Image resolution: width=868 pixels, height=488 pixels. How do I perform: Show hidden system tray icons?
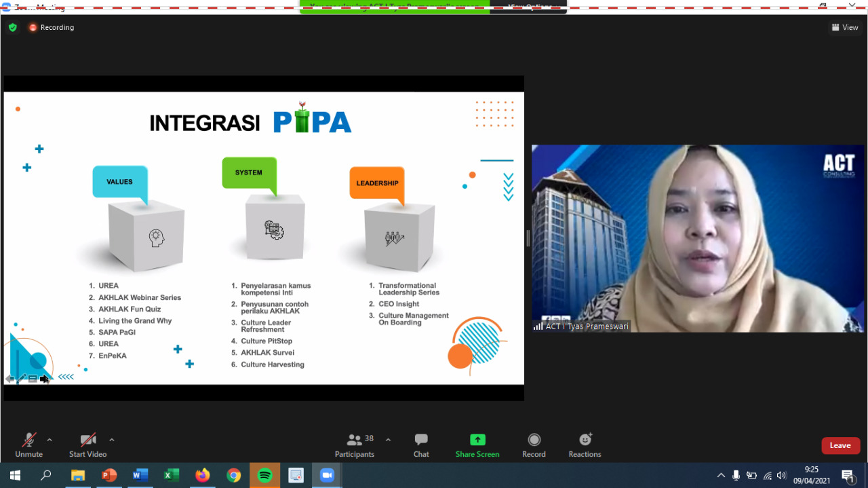click(x=720, y=475)
